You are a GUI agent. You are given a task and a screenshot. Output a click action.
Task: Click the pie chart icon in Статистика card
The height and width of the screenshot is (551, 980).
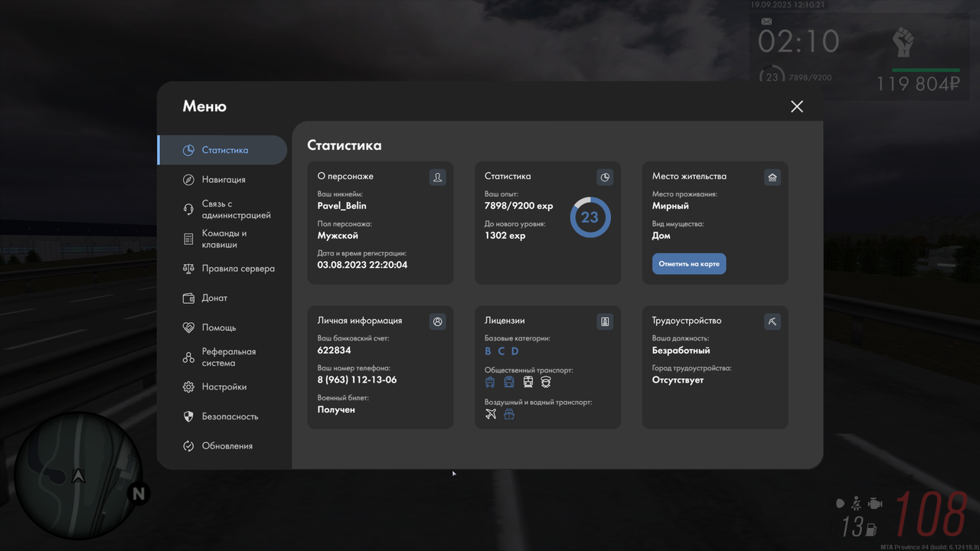pyautogui.click(x=605, y=177)
